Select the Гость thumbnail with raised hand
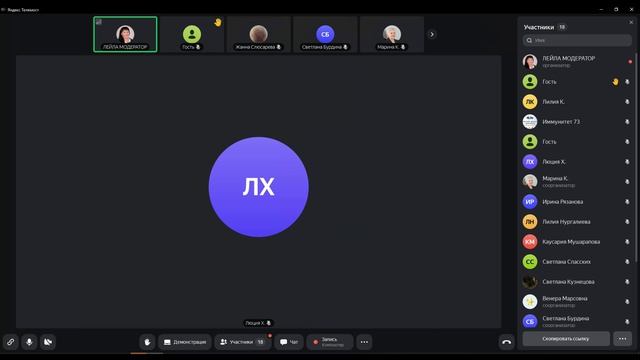The height and width of the screenshot is (360, 640). pyautogui.click(x=192, y=34)
